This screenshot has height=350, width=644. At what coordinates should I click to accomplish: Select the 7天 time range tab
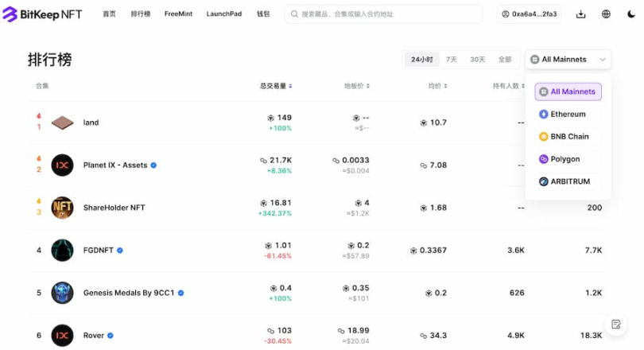(x=452, y=60)
